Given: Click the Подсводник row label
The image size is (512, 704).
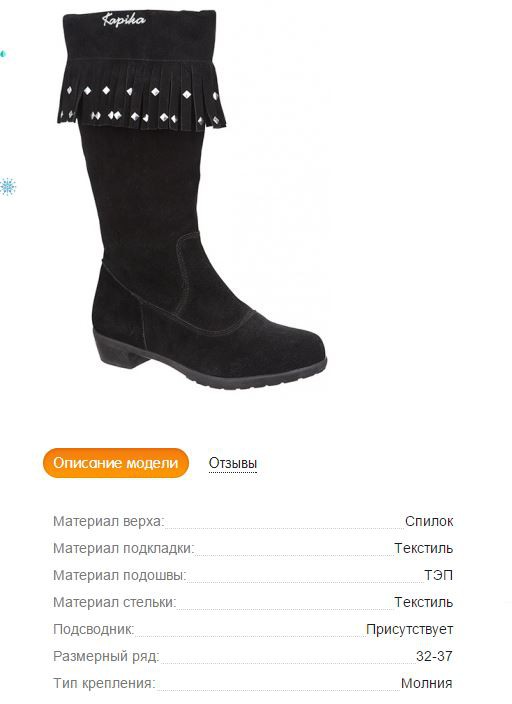Looking at the screenshot, I should click(93, 629).
